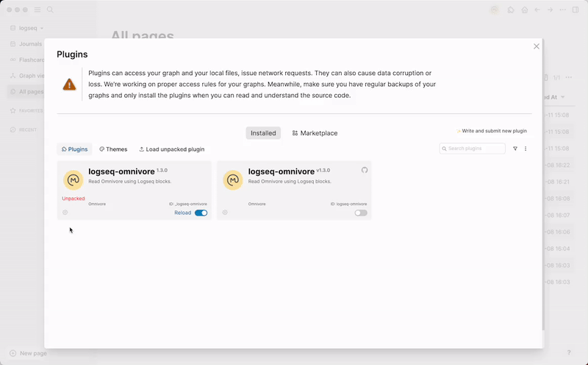588x365 pixels.
Task: Open the Marketplace tab
Action: pos(315,133)
